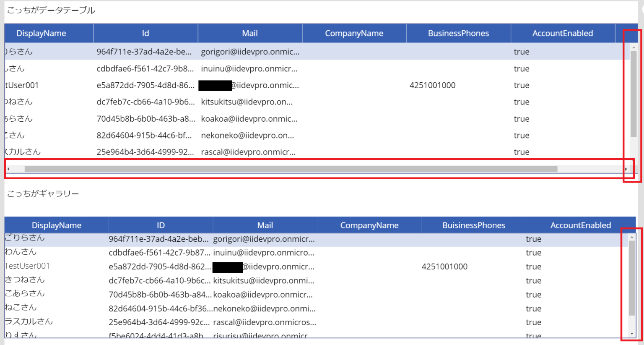Click the data table BusinessPhones column header
644x345 pixels.
459,33
